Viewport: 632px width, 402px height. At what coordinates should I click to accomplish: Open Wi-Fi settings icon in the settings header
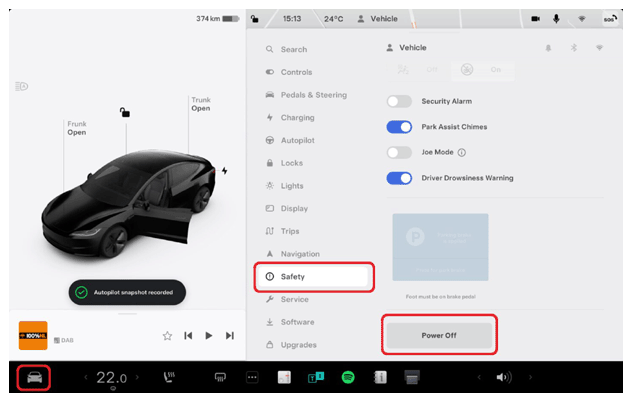pos(599,48)
